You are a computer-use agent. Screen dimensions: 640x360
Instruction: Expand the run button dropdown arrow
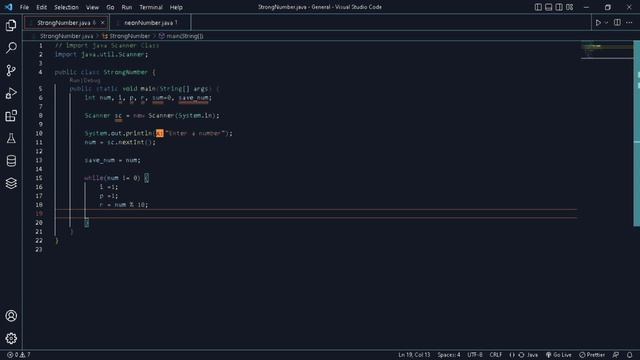[x=606, y=23]
